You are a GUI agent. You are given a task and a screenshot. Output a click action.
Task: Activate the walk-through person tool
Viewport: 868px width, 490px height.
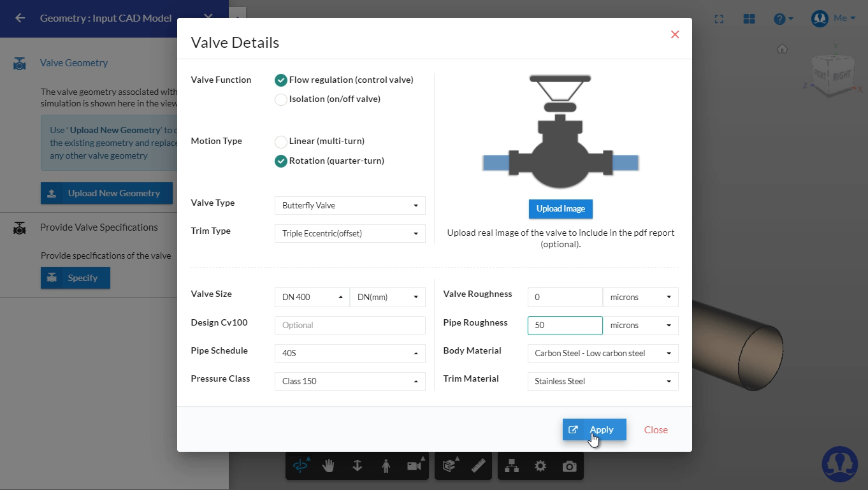pos(386,466)
